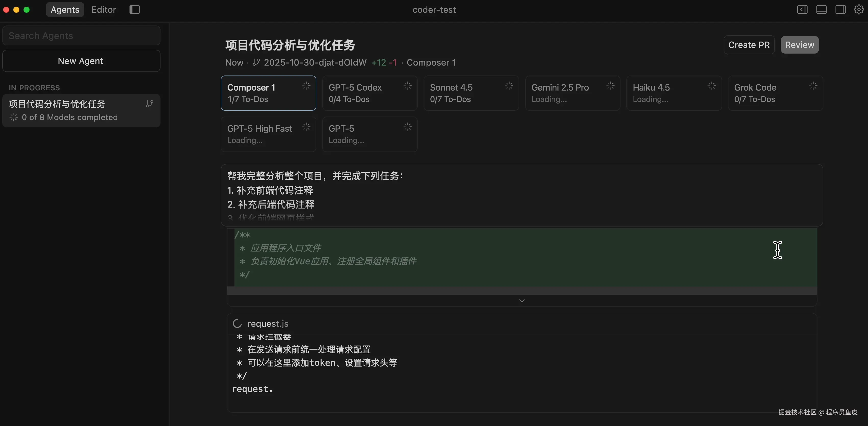The height and width of the screenshot is (426, 868).
Task: Expand the request.js file section header
Action: tap(268, 324)
